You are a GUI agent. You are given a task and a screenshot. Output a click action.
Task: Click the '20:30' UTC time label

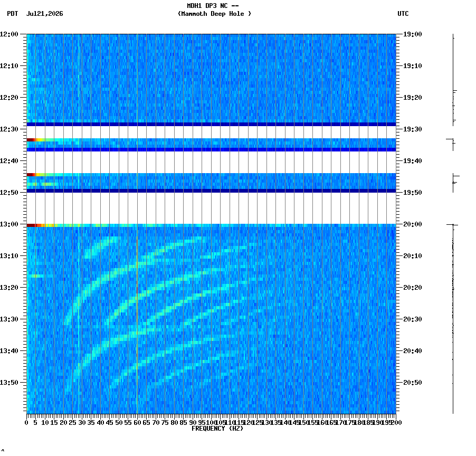click(x=413, y=319)
